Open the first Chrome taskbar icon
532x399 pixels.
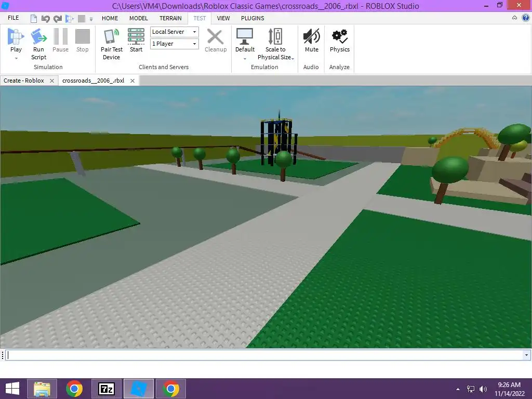pos(74,389)
